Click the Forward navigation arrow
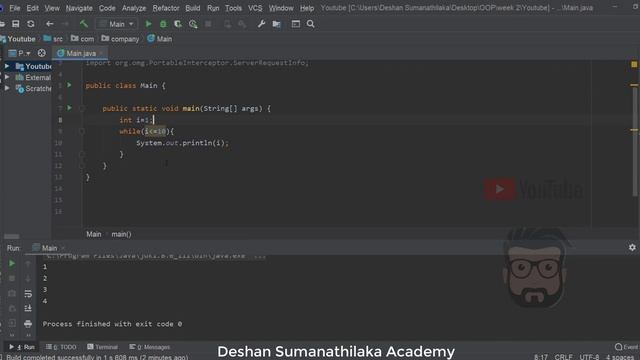Screen dimensions: 640x360 click(65, 24)
